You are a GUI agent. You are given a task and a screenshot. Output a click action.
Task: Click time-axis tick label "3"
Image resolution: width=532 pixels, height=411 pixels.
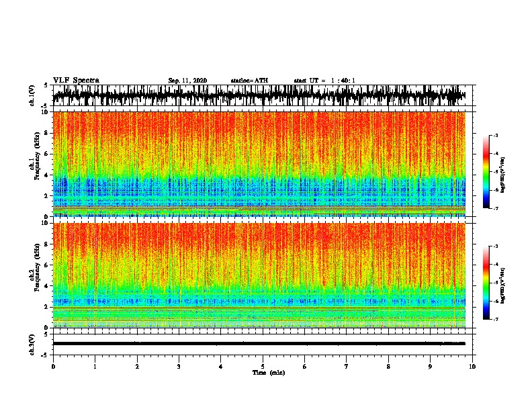(179, 367)
